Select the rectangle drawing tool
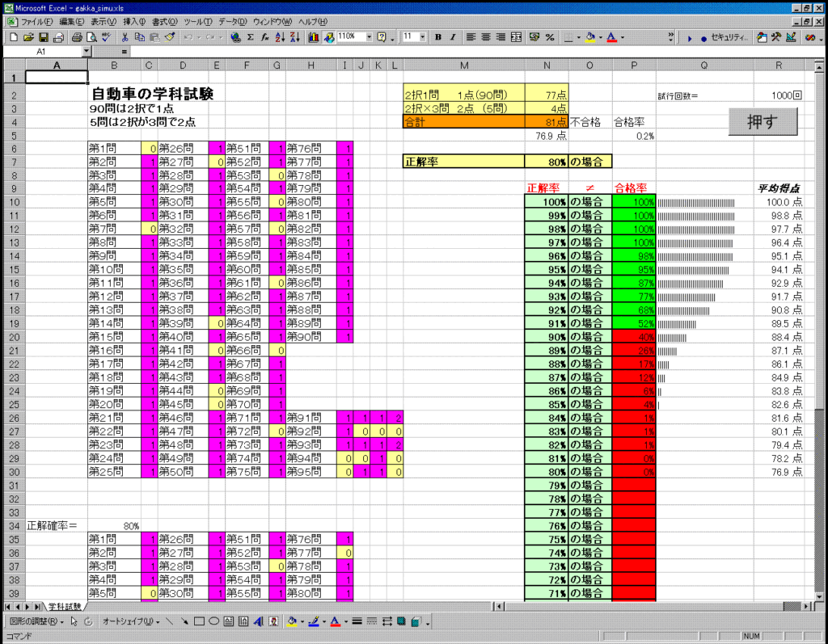 coord(199,621)
